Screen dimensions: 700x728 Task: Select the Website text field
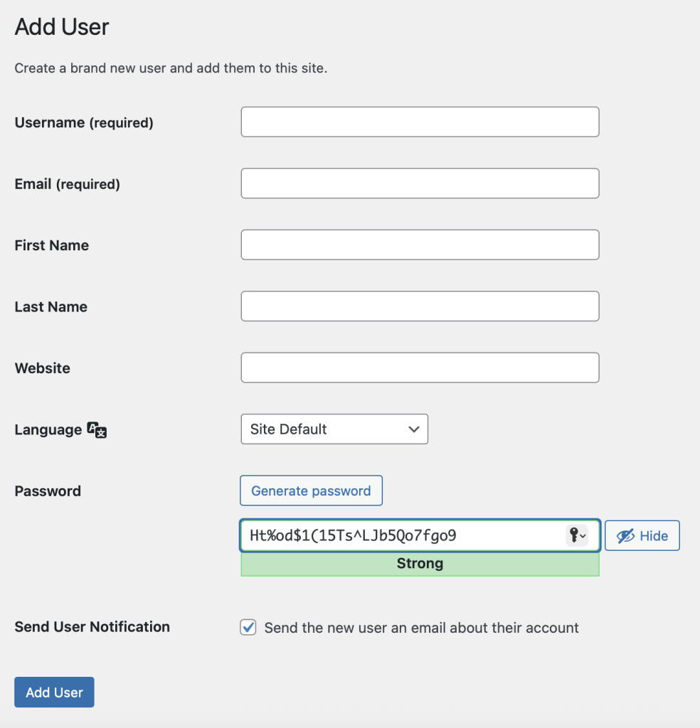pyautogui.click(x=420, y=368)
